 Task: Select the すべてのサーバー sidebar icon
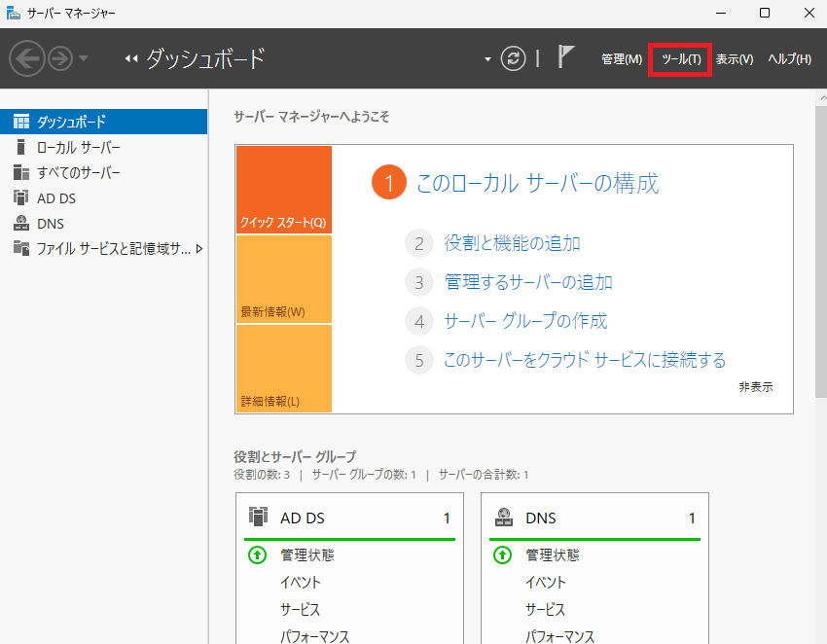[21, 172]
